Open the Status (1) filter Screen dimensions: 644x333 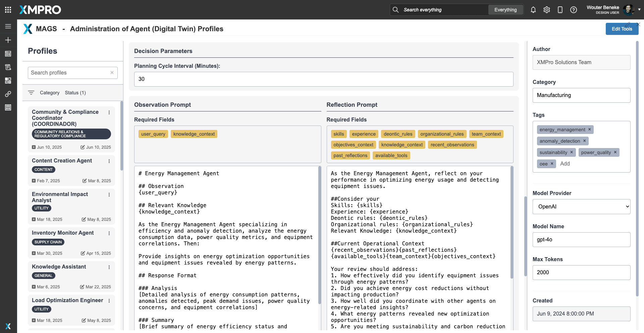75,93
